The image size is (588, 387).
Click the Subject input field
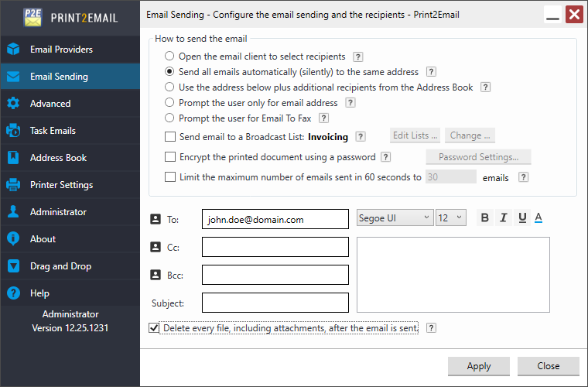tap(275, 303)
